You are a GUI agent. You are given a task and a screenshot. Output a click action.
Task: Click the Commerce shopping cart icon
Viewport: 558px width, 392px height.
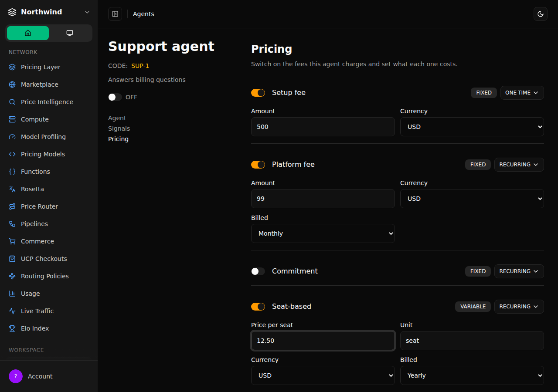click(12, 241)
